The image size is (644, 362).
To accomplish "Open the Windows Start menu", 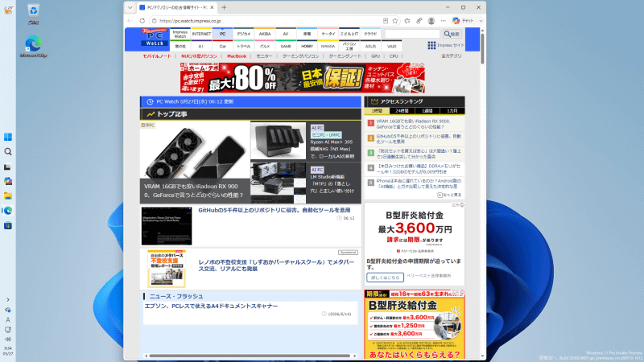I will click(x=8, y=137).
